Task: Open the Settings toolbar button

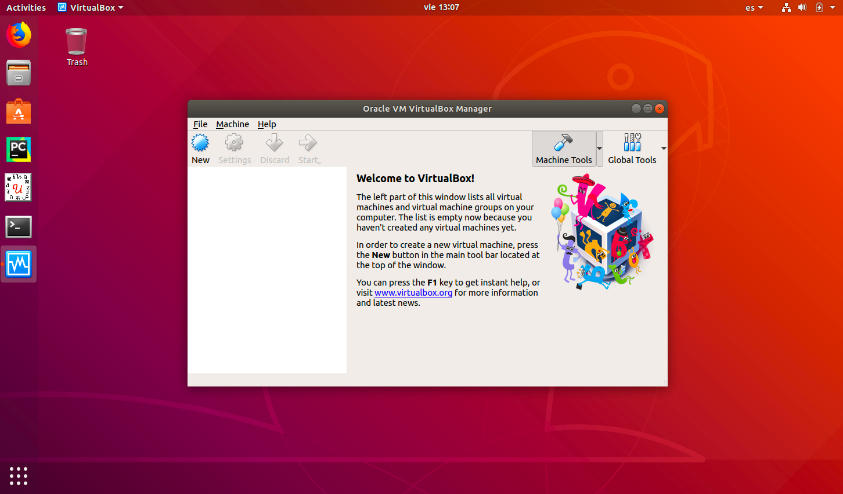Action: click(234, 149)
